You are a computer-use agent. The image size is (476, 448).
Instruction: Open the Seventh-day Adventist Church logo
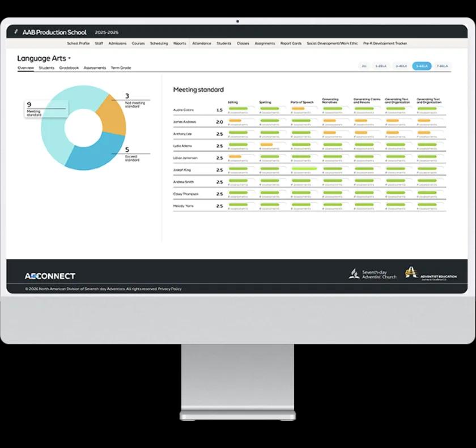[372, 275]
